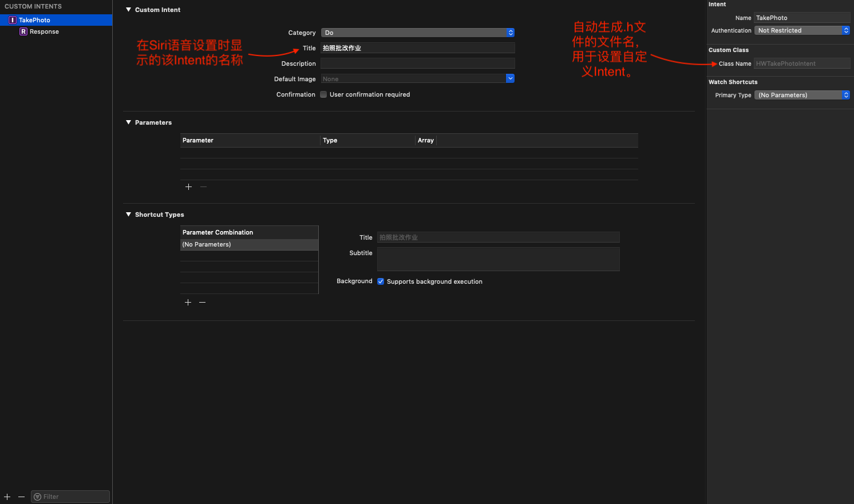Click the add intent plus icon in sidebar footer

click(7, 497)
